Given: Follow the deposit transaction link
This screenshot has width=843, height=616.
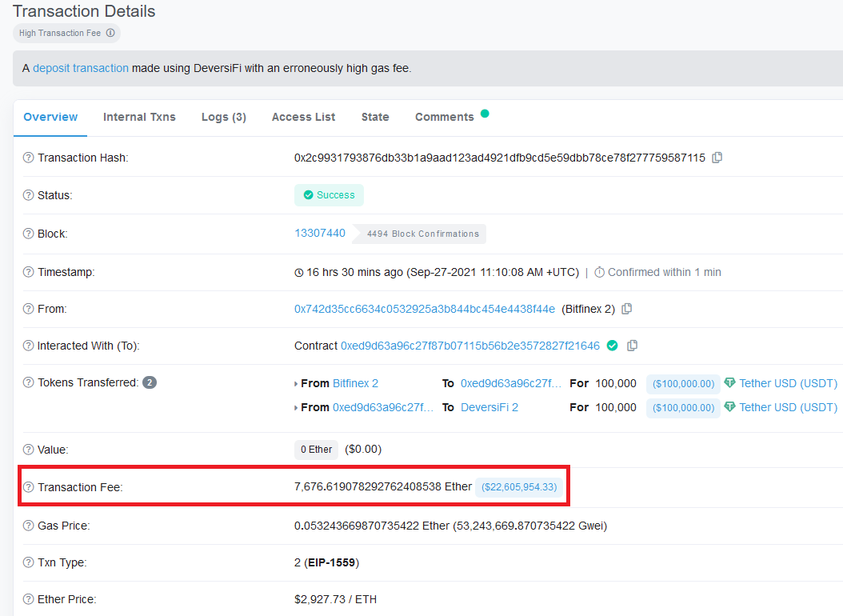Looking at the screenshot, I should (x=81, y=68).
